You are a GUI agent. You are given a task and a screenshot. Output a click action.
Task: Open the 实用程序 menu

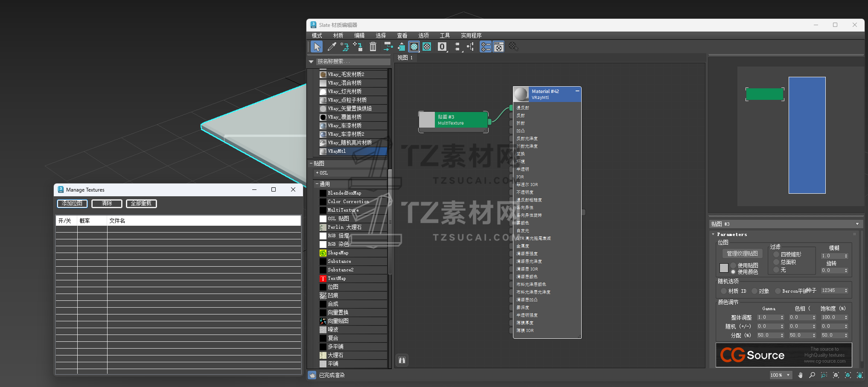pyautogui.click(x=471, y=35)
